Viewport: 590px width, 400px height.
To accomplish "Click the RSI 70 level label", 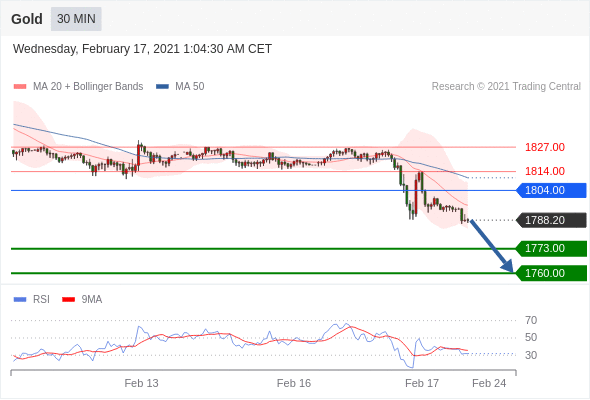I will (x=531, y=321).
